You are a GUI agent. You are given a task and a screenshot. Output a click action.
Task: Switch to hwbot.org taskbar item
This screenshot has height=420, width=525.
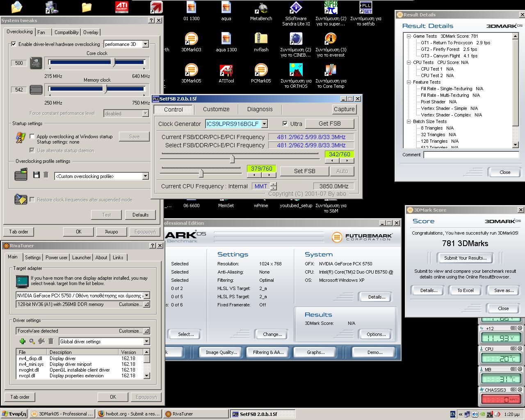tap(129, 414)
